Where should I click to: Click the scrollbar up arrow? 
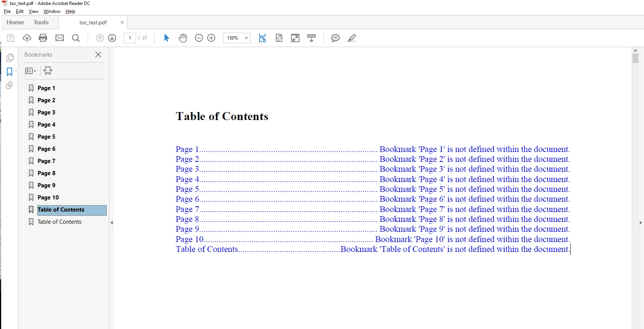pos(635,50)
